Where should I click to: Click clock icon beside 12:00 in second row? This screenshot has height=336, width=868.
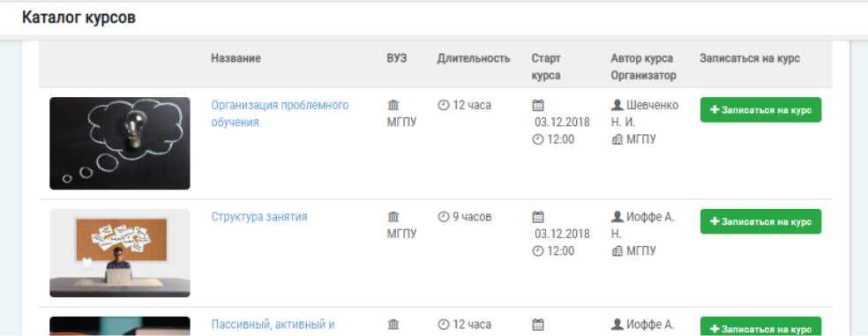[537, 250]
